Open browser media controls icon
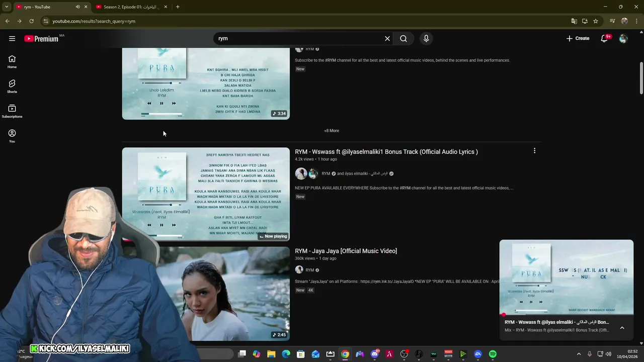644x362 pixels. click(612, 21)
